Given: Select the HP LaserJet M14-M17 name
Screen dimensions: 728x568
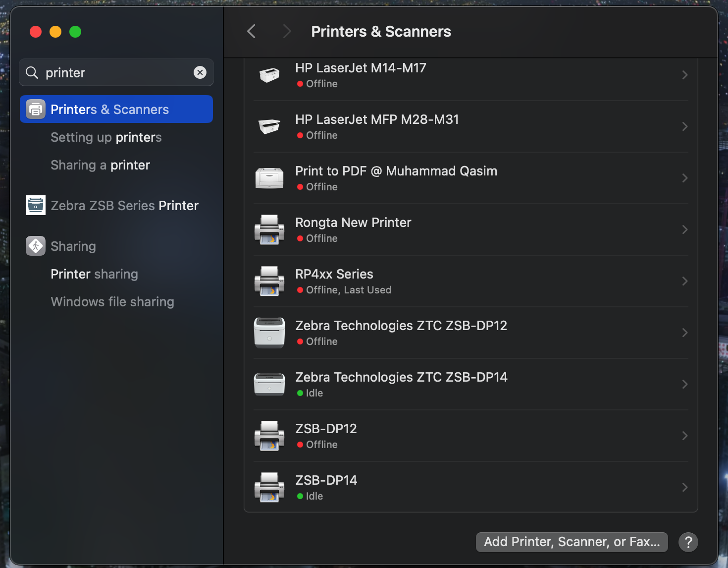Looking at the screenshot, I should (361, 68).
